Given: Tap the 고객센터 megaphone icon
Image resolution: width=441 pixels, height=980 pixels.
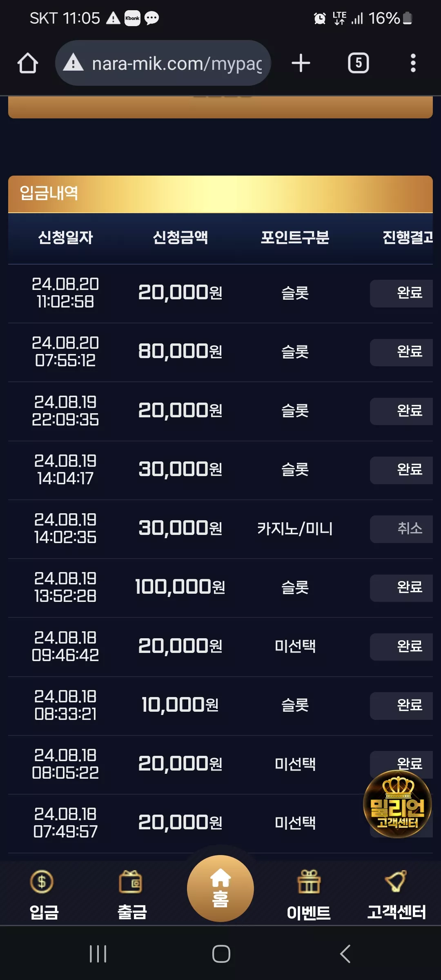Looking at the screenshot, I should coord(396,882).
